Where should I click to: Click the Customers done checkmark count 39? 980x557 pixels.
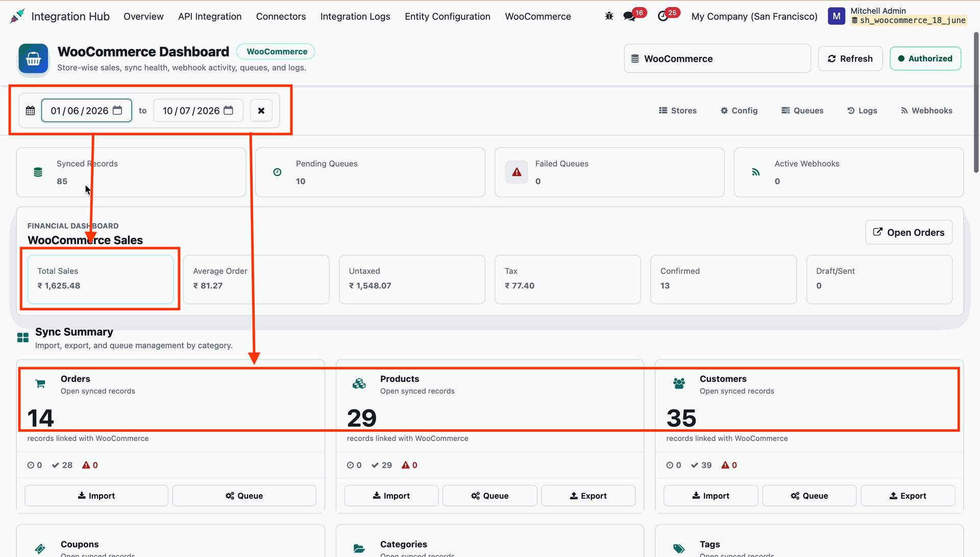(701, 465)
